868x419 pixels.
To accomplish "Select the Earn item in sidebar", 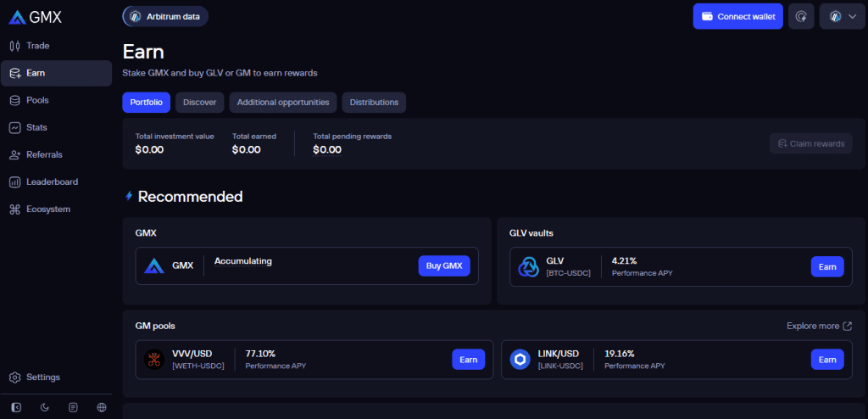I will pos(57,73).
